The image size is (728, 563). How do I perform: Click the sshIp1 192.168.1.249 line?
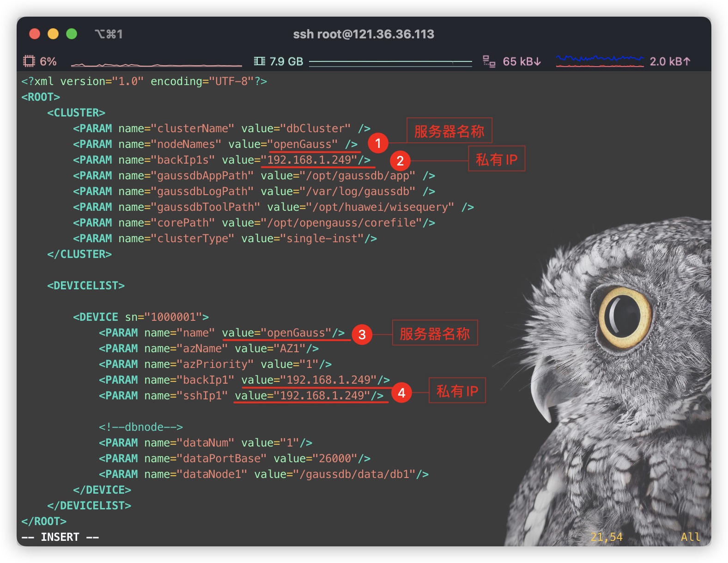[241, 396]
